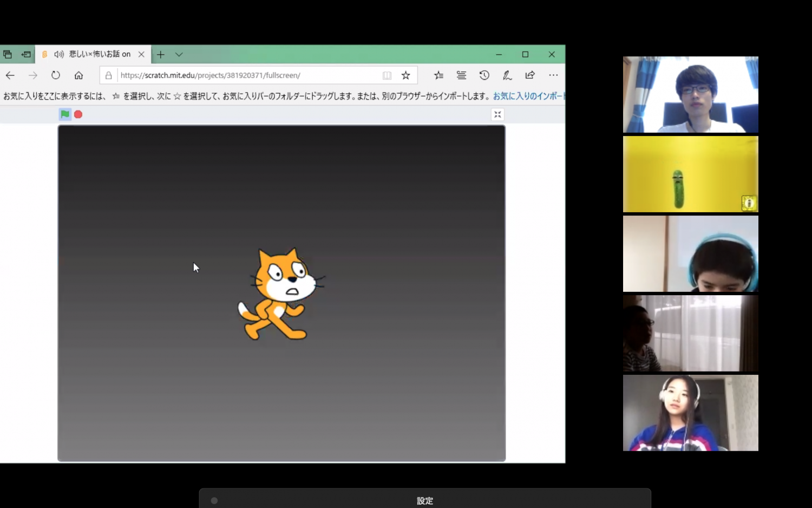Image resolution: width=812 pixels, height=508 pixels.
Task: Open browsing History
Action: coord(484,75)
